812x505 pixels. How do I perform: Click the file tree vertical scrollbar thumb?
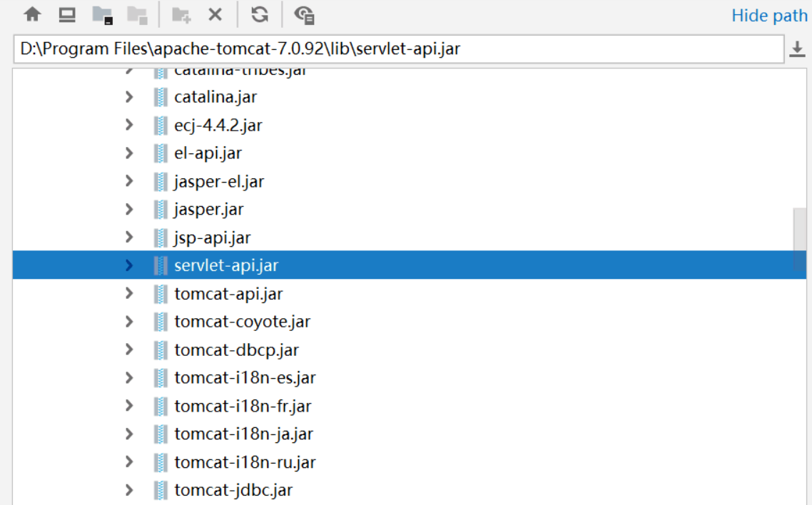(800, 239)
